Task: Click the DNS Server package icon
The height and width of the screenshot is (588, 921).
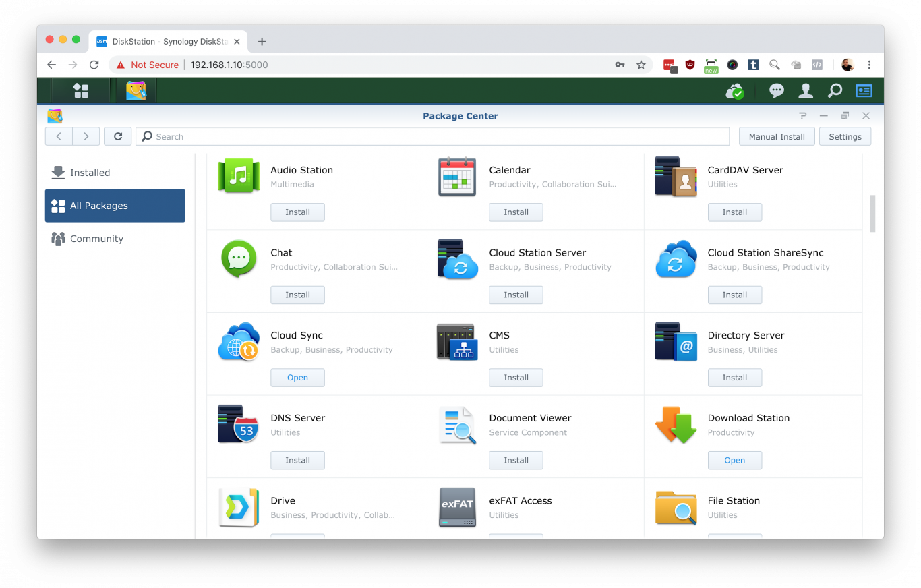Action: [x=239, y=424]
